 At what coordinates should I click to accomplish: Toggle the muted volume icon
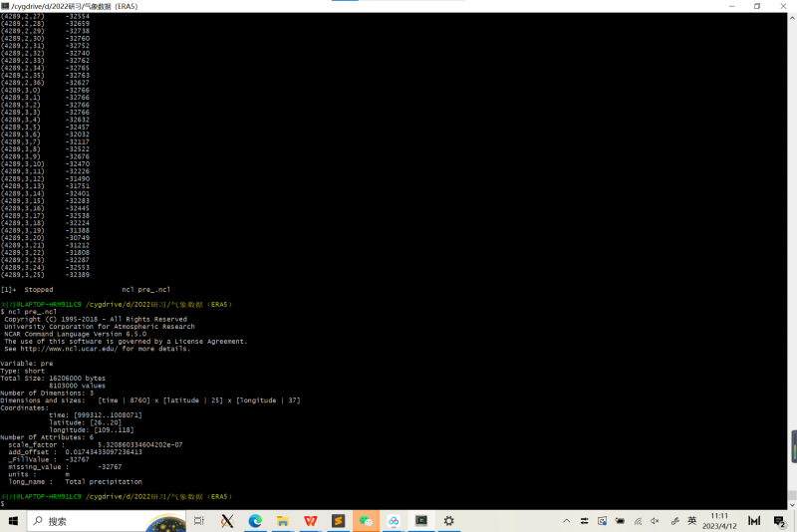pyautogui.click(x=655, y=520)
